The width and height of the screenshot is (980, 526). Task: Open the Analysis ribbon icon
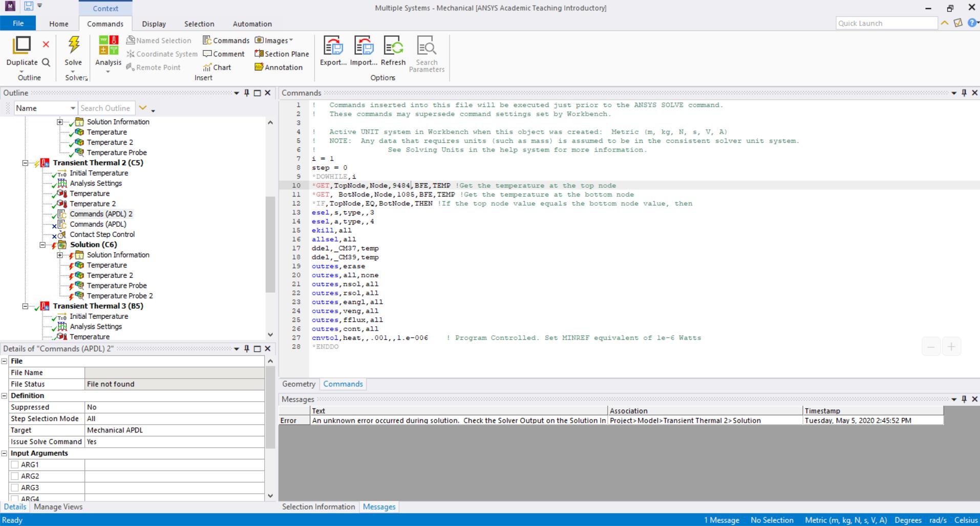(x=108, y=46)
